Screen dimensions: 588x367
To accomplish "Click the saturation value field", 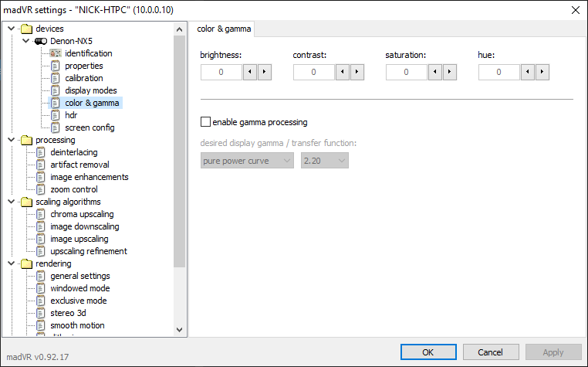I will pos(405,72).
